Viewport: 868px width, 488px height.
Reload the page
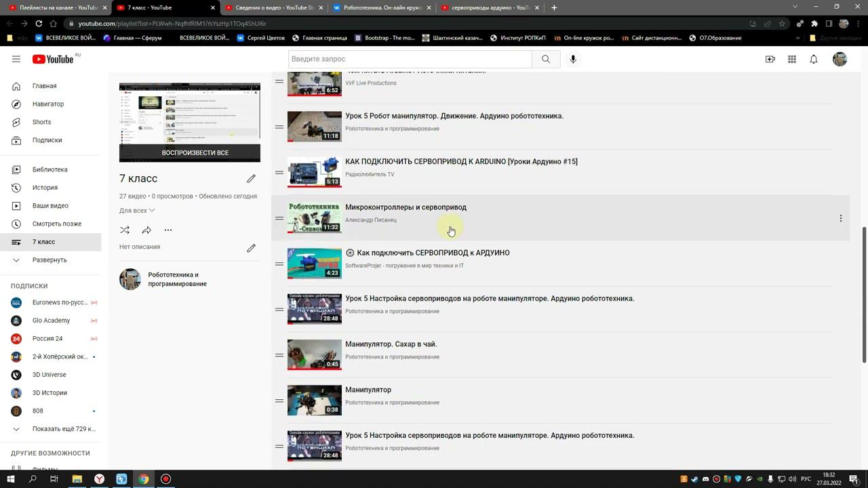coord(39,24)
